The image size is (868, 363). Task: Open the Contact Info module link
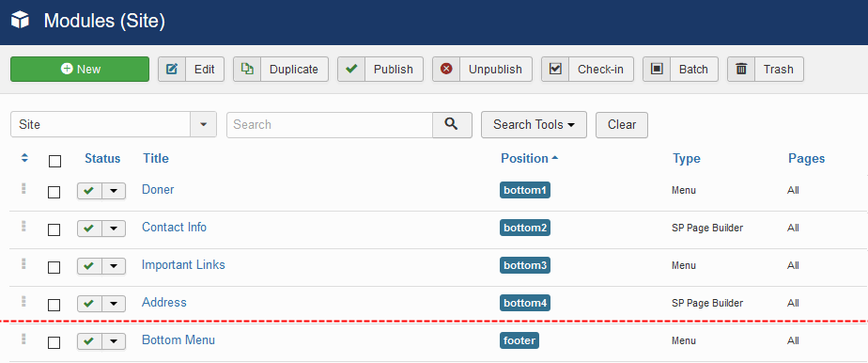174,228
